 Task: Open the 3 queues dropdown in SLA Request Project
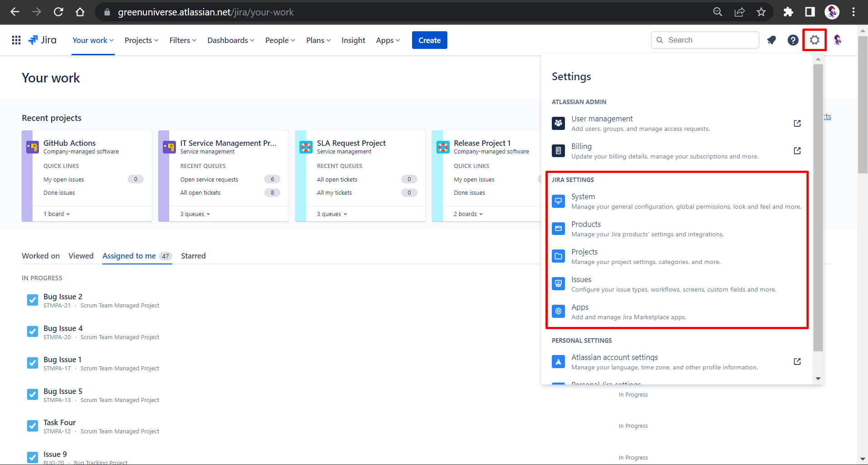332,213
